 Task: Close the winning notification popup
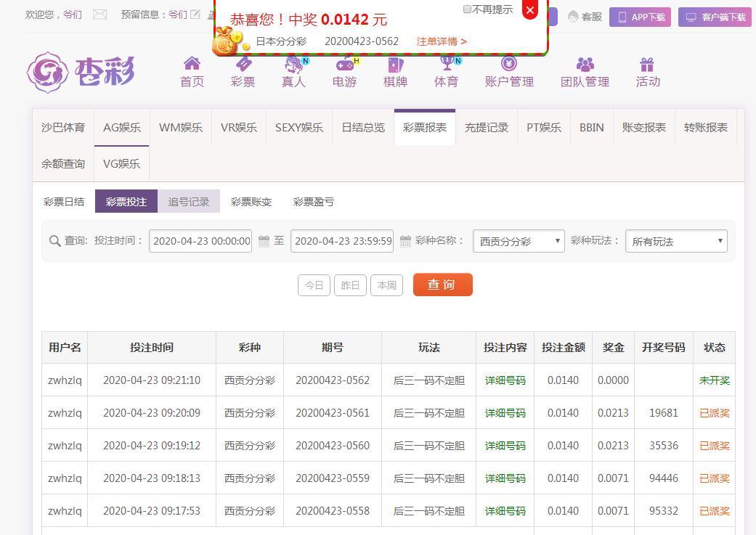(x=530, y=10)
